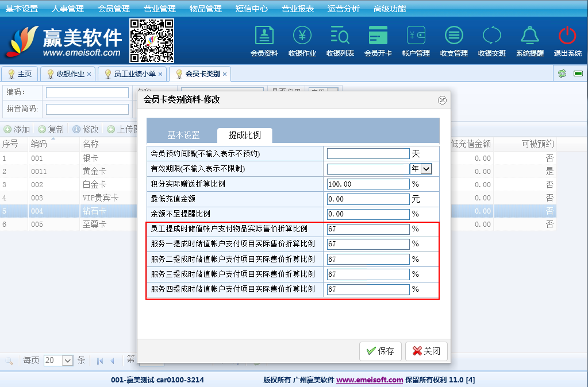Click the 会员开卡 card issuing icon
The image size is (588, 387).
[x=378, y=41]
